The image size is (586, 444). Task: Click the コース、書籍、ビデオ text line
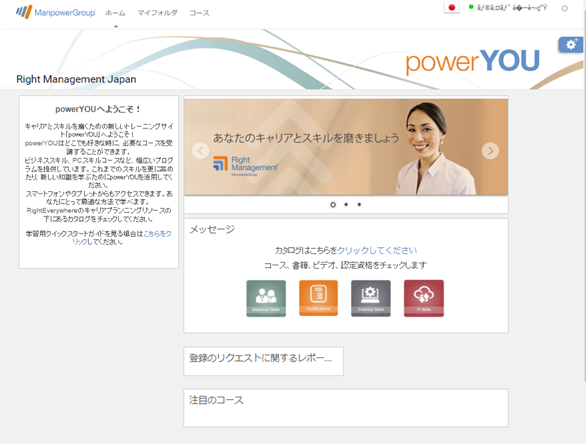click(345, 265)
